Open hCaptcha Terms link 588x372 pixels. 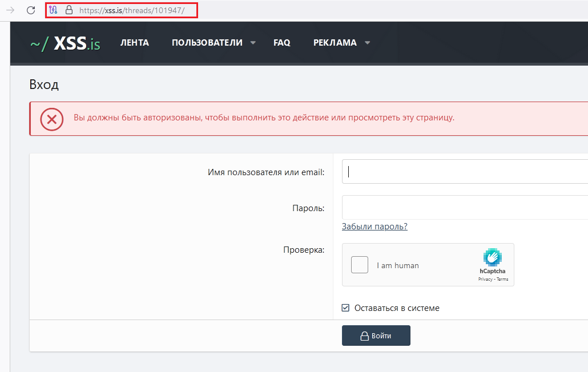coord(502,279)
